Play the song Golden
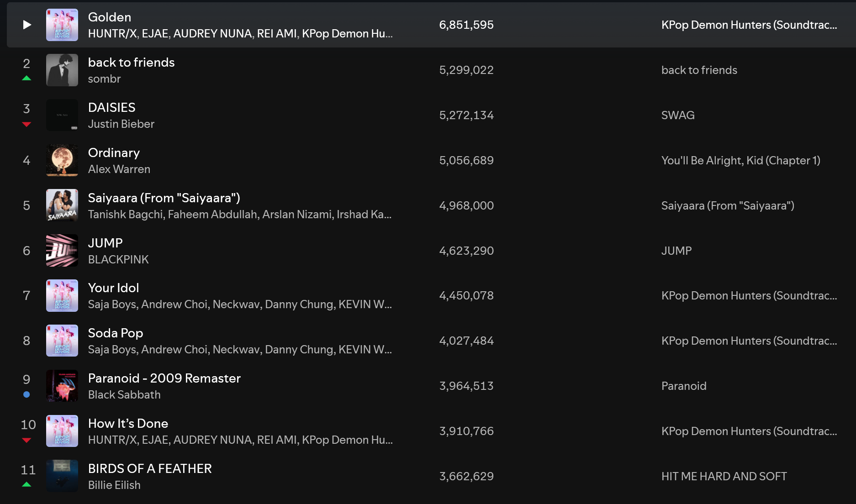 (27, 25)
